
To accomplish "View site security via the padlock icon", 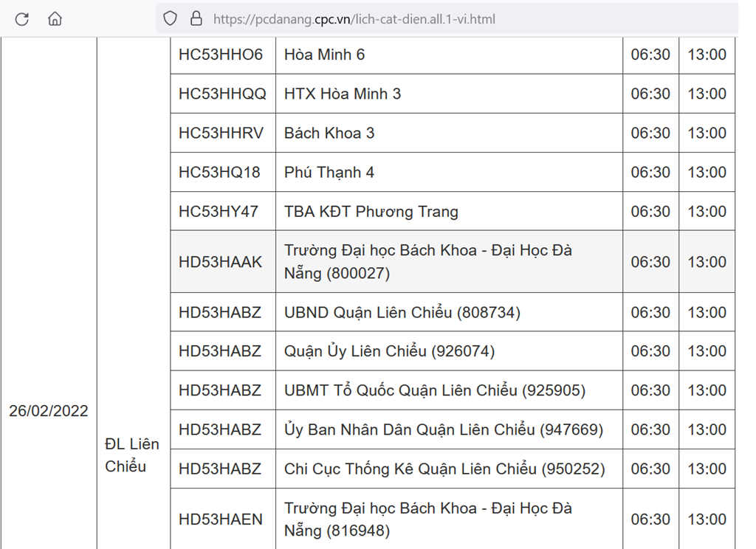I will coord(196,18).
